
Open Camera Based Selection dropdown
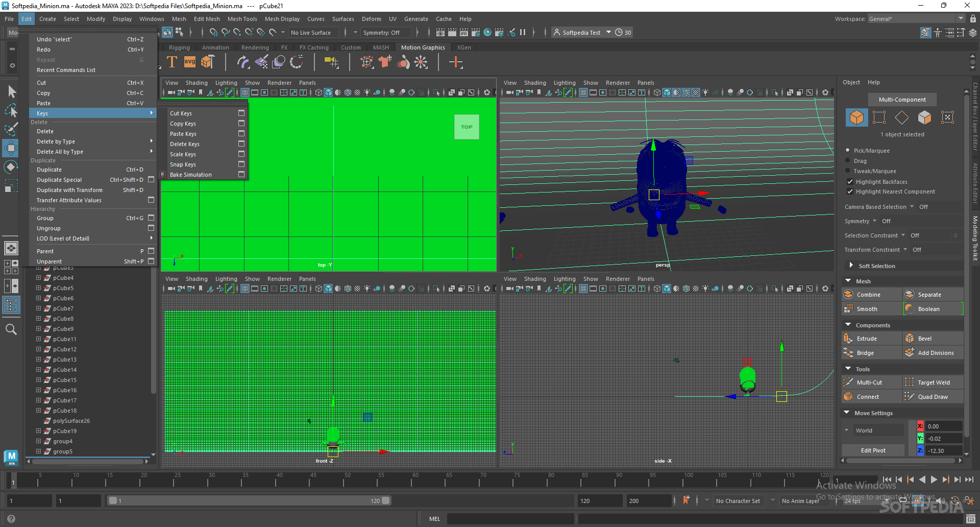(x=912, y=207)
